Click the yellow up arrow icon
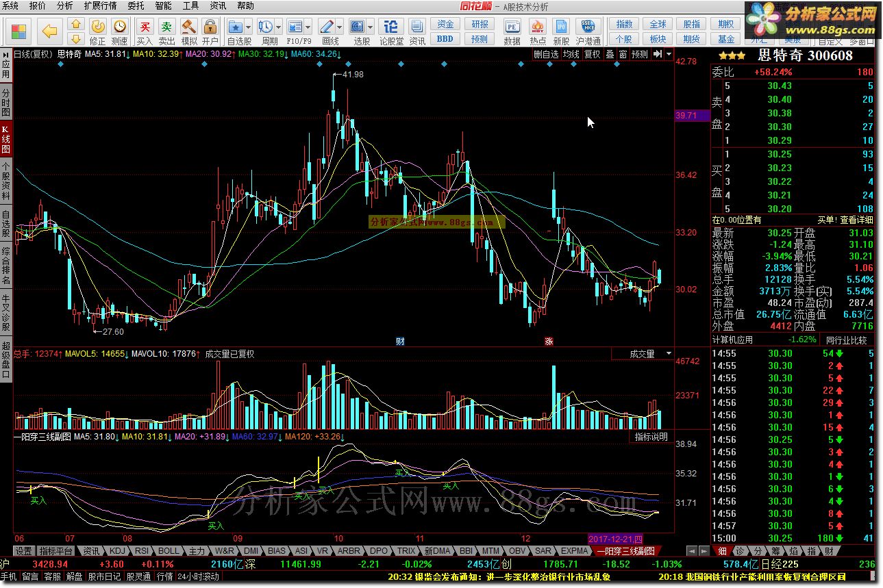The height and width of the screenshot is (588, 883). tap(76, 25)
